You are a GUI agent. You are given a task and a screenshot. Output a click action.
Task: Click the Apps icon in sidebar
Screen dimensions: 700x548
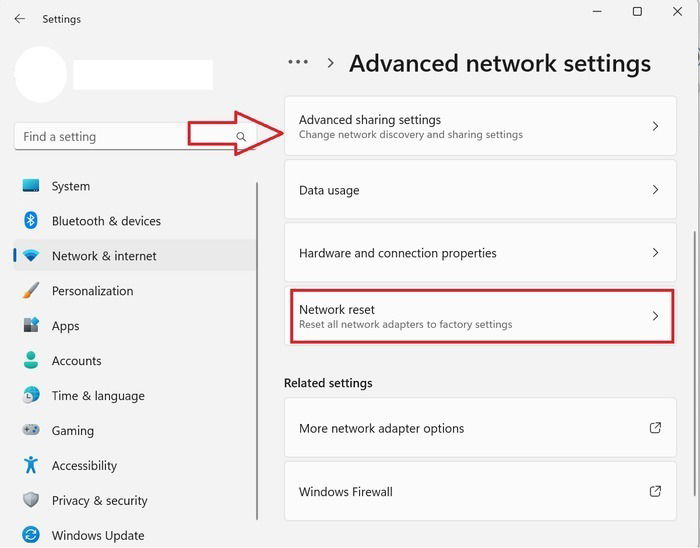point(31,325)
